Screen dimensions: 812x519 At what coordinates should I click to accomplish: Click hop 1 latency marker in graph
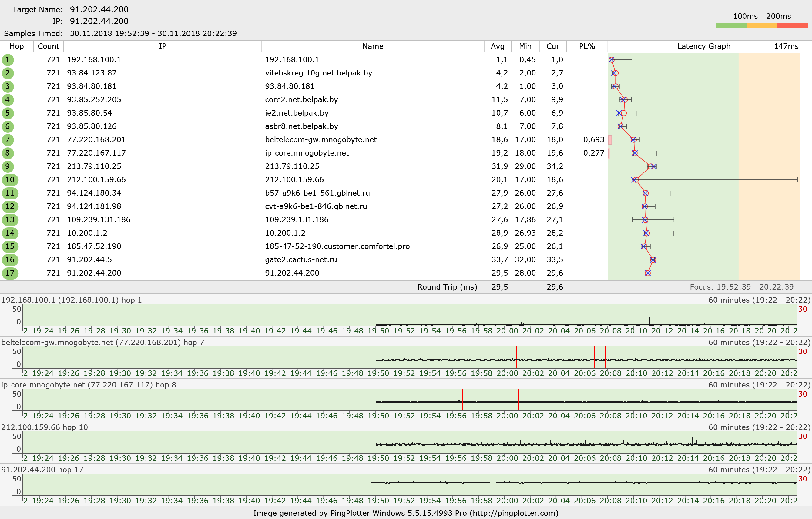[611, 60]
